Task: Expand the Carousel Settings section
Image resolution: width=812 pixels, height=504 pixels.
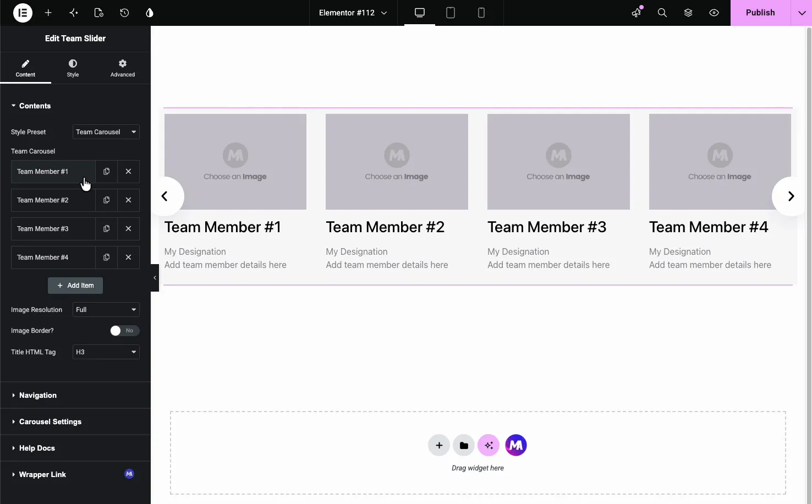Action: tap(75, 421)
